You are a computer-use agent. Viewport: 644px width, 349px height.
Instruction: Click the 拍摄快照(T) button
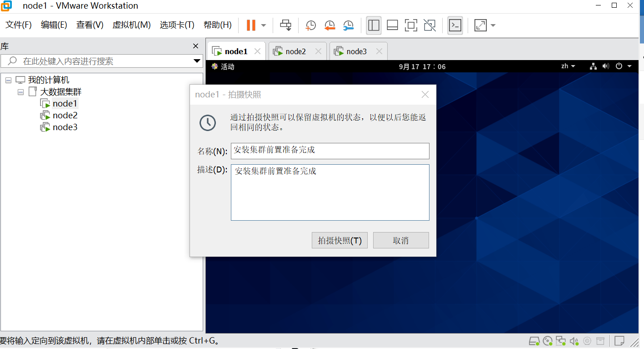coord(339,240)
